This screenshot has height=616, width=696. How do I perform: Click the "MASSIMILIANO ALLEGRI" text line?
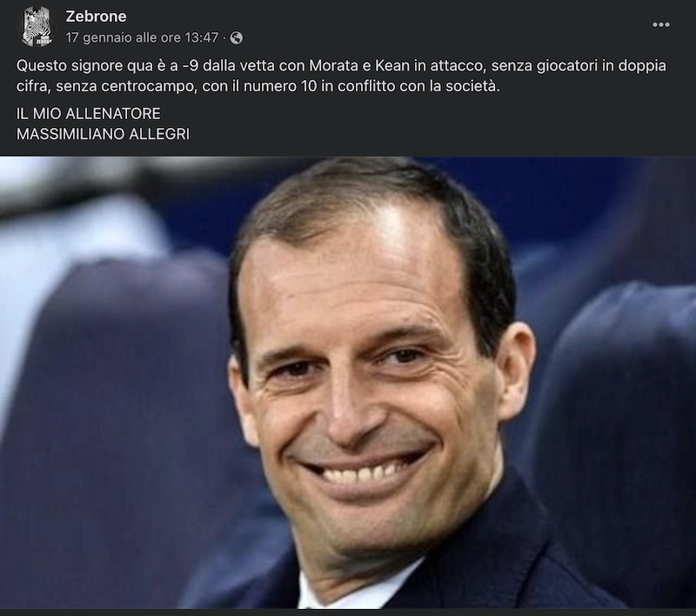[103, 134]
